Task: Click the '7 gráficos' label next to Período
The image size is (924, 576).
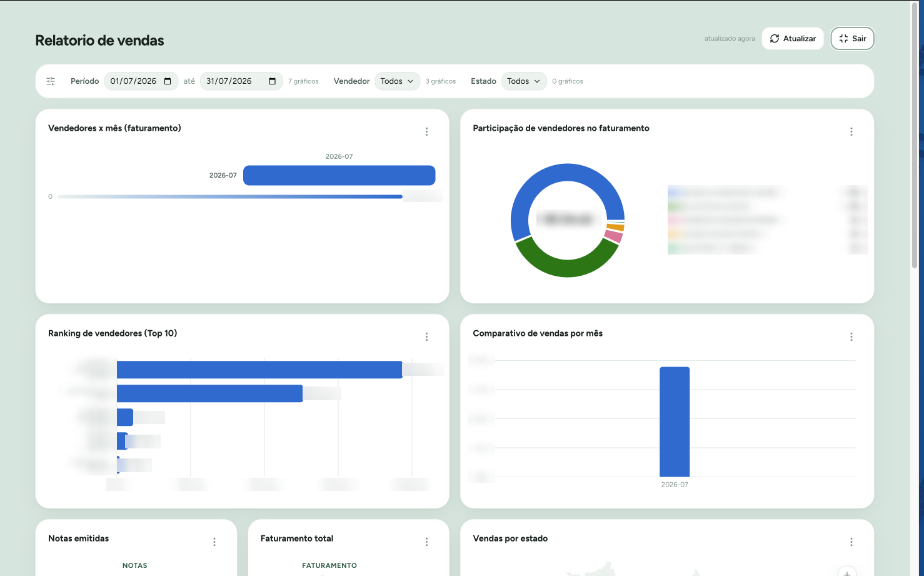Action: (303, 81)
